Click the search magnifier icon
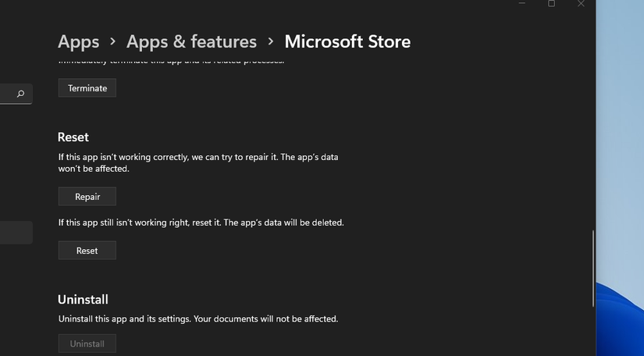 (20, 94)
